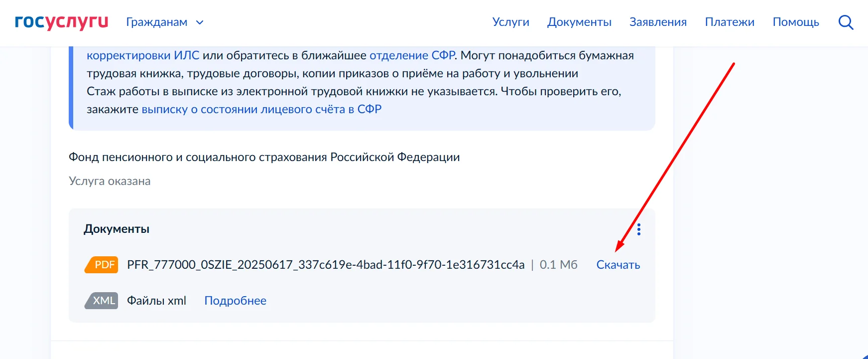Screen dimensions: 868x359
Task: Open the отделение СФР link
Action: pyautogui.click(x=412, y=55)
